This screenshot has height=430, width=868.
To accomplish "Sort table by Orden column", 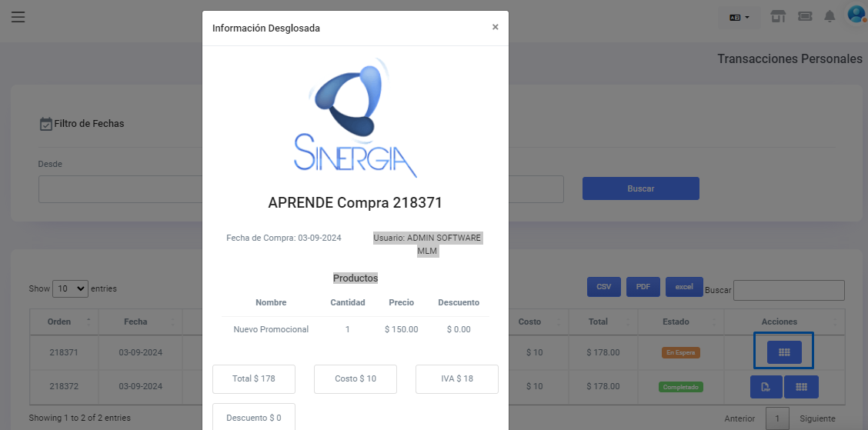I will (60, 322).
